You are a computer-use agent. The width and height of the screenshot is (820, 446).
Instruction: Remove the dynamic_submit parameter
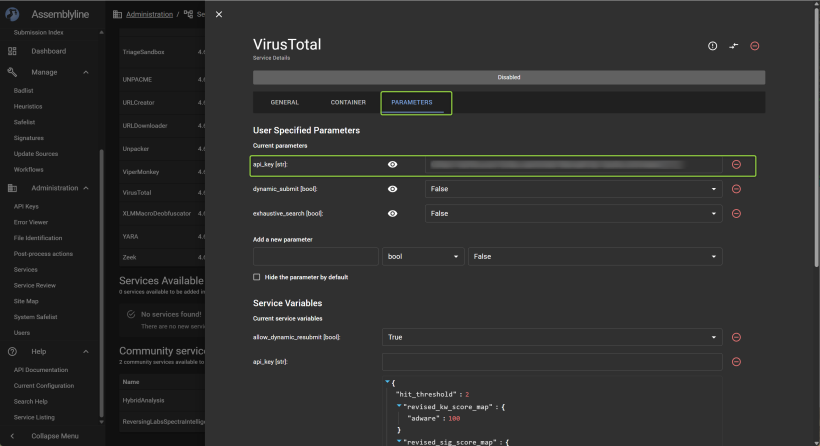[x=736, y=189]
